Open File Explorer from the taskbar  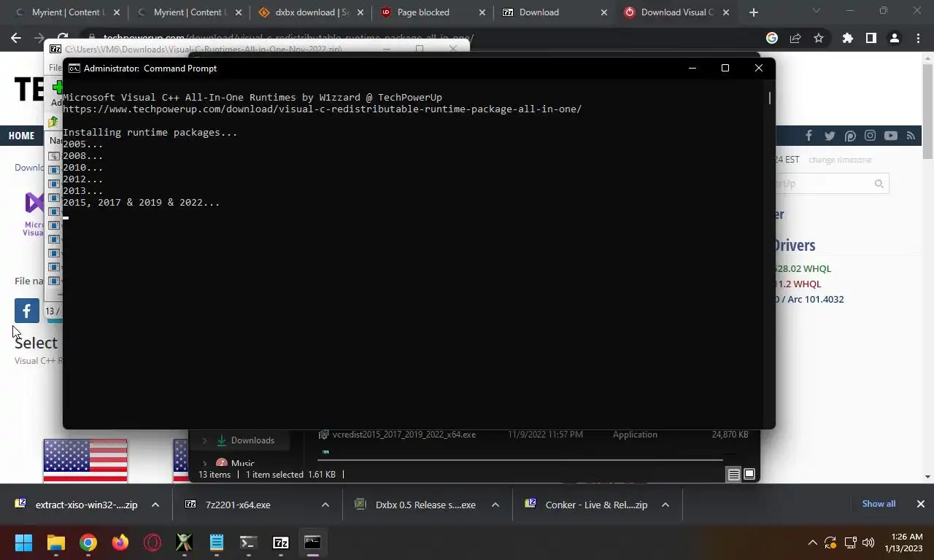click(x=56, y=542)
